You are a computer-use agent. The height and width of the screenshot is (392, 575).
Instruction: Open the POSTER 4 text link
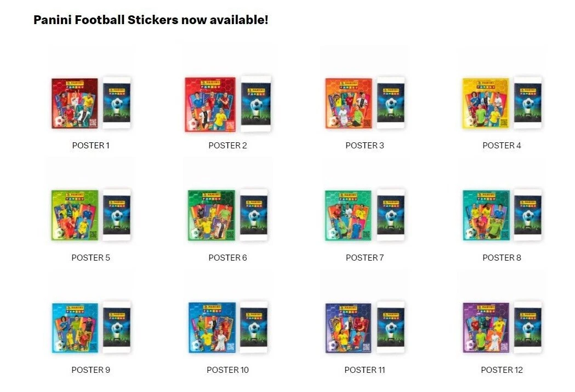pyautogui.click(x=502, y=146)
